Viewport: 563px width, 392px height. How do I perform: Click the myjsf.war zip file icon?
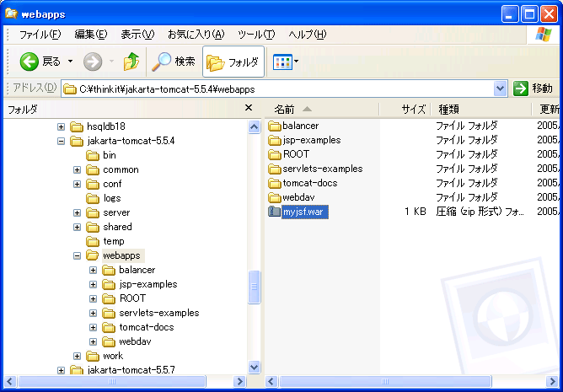(x=274, y=212)
